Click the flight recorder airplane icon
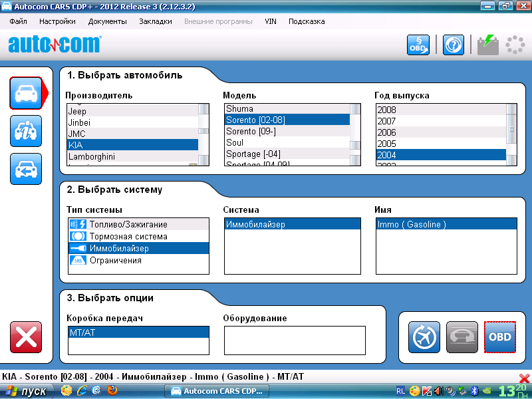This screenshot has width=532, height=399. pos(424,336)
